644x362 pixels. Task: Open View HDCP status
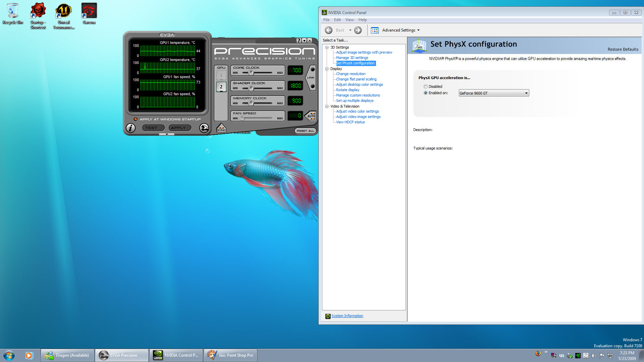[350, 122]
